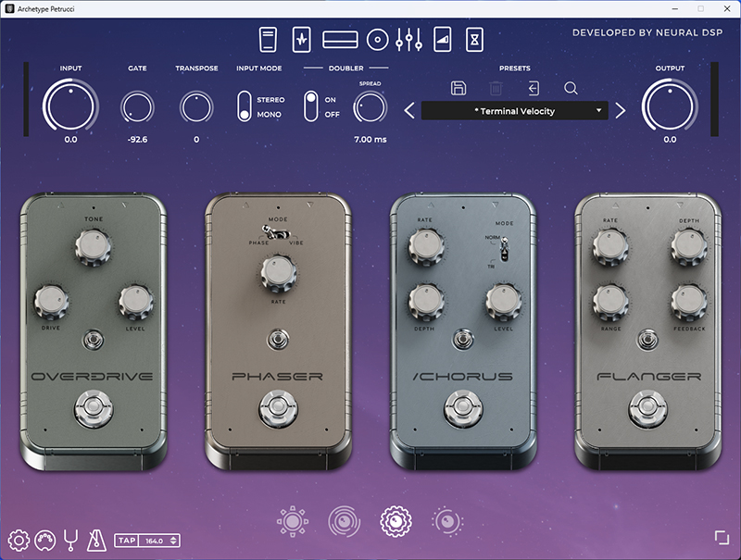The width and height of the screenshot is (741, 560).
Task: Click the Chorus Level knob
Action: coord(504,302)
